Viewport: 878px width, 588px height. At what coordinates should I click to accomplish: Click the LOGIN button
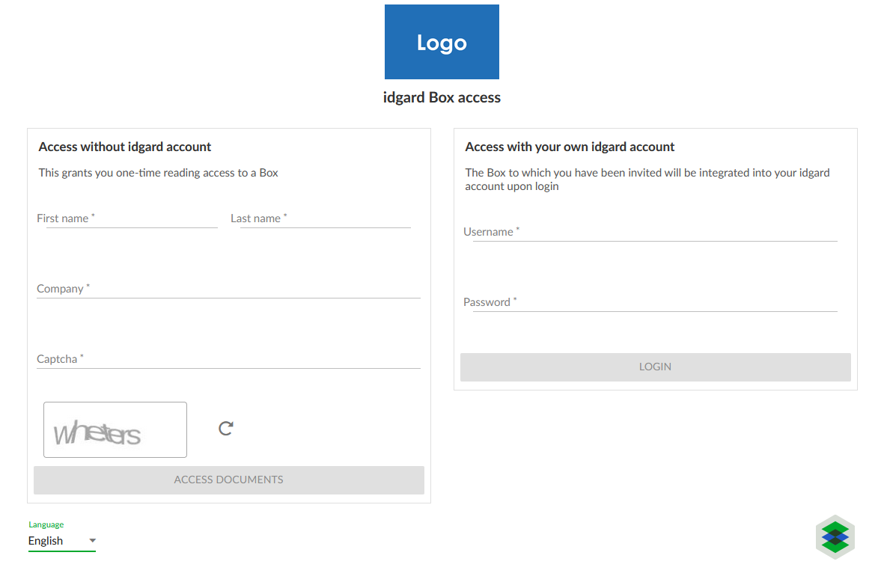pos(655,367)
